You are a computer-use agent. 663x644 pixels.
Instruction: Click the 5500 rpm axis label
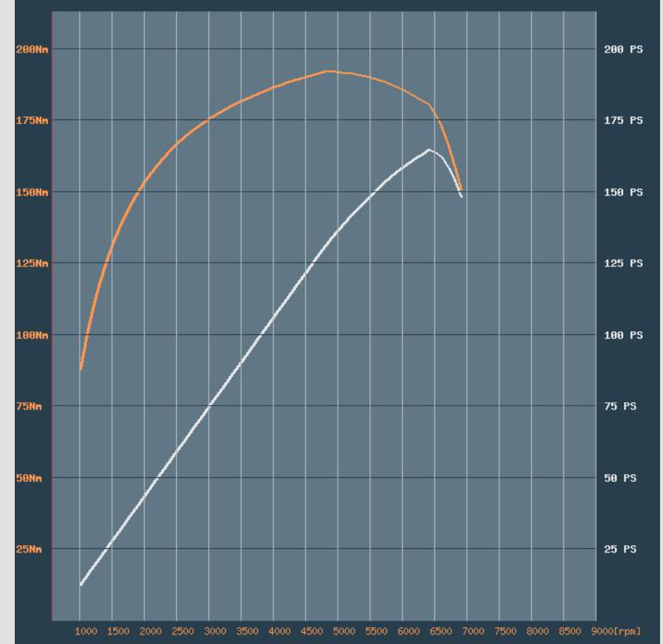(376, 631)
